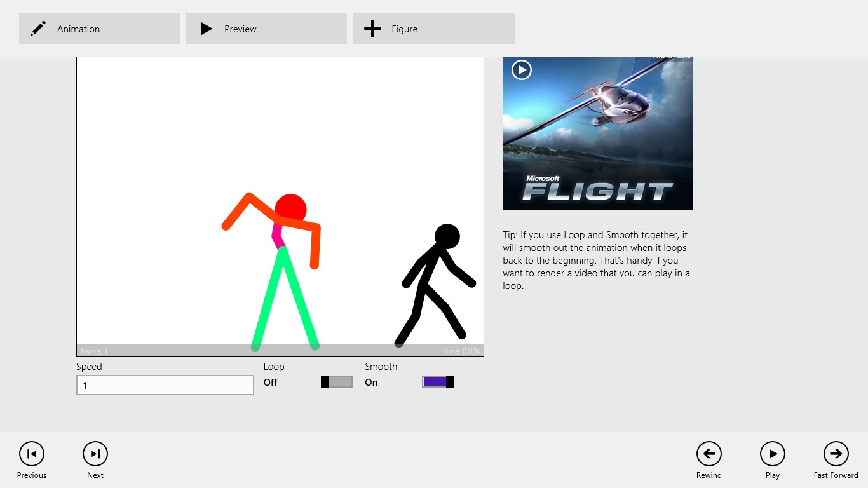
Task: Click the pink torso of colored figure
Action: pyautogui.click(x=278, y=235)
